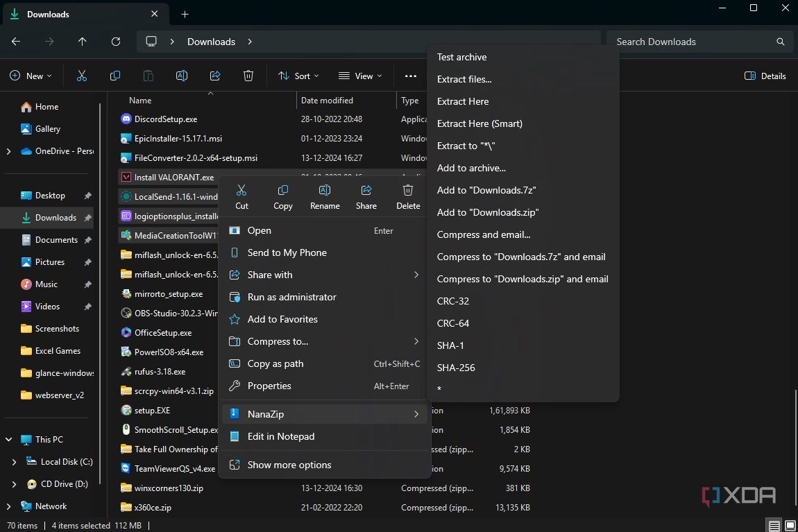Image resolution: width=798 pixels, height=532 pixels.
Task: Click the This PC monitor icon in address bar
Action: tap(151, 42)
